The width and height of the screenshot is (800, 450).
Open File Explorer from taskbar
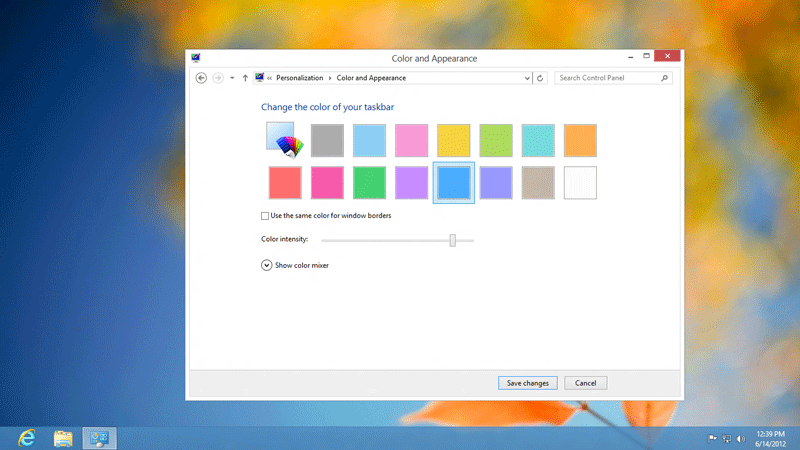click(63, 437)
